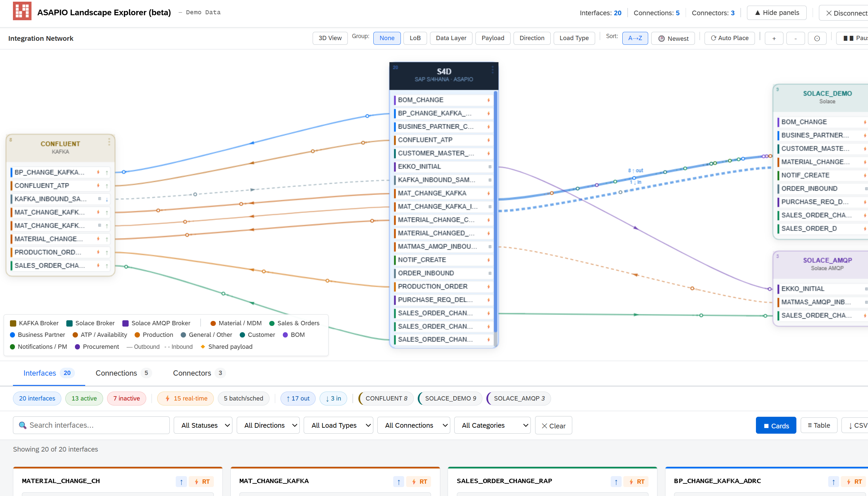Filter by 13 active chip

84,398
